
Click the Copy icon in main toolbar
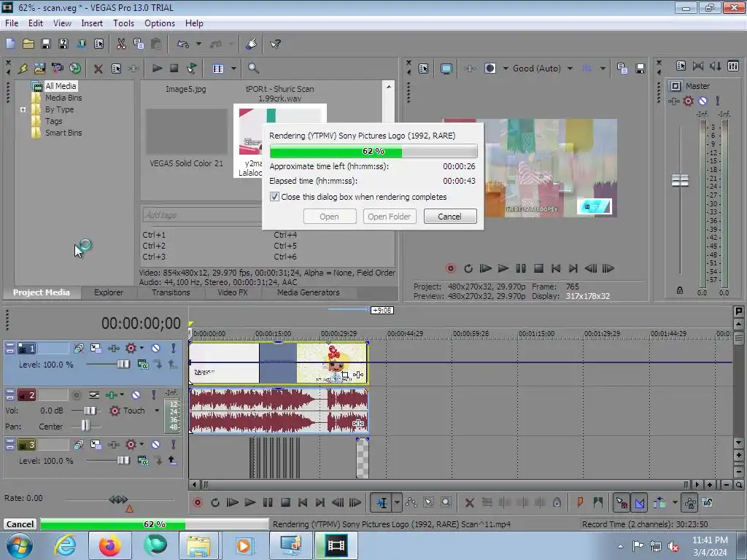tap(139, 44)
